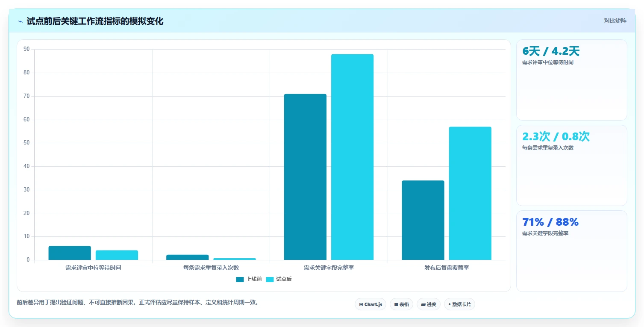This screenshot has width=644, height=327.
Task: Click the card caption 每条需求重复录入次数
Action: (x=548, y=148)
